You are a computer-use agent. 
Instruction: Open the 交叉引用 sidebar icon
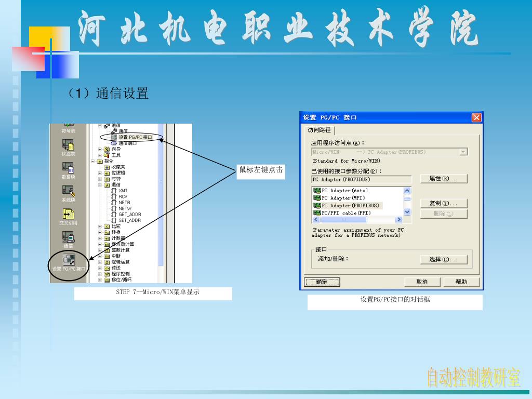pos(68,217)
